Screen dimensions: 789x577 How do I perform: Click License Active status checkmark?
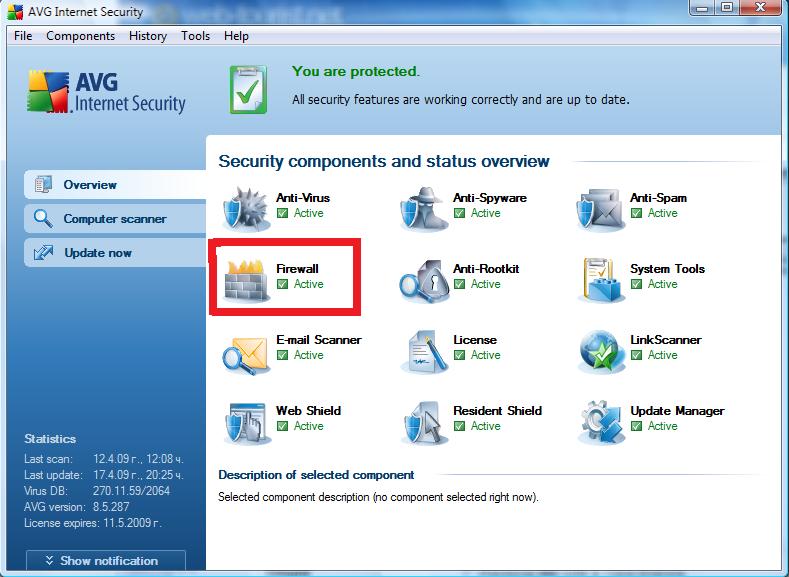click(459, 355)
